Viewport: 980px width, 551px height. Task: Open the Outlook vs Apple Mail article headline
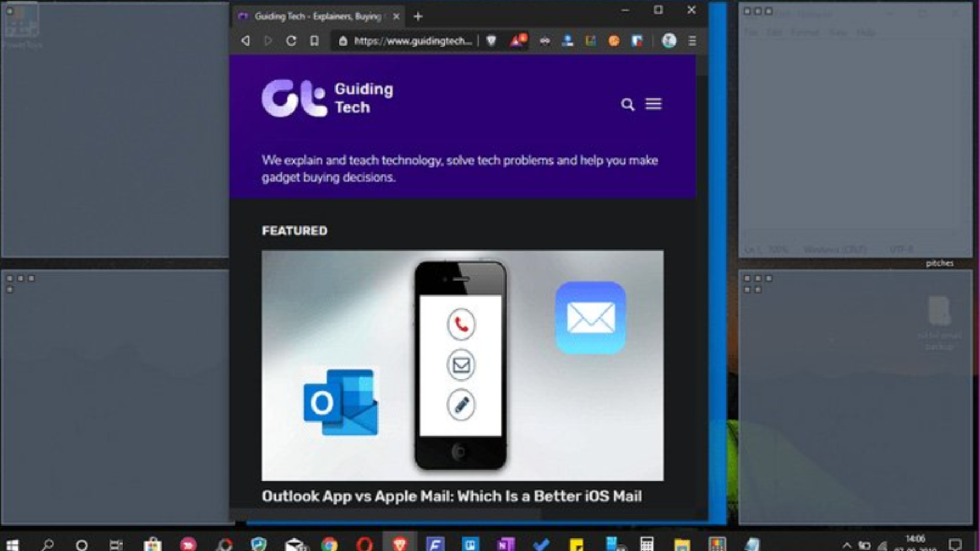coord(452,496)
